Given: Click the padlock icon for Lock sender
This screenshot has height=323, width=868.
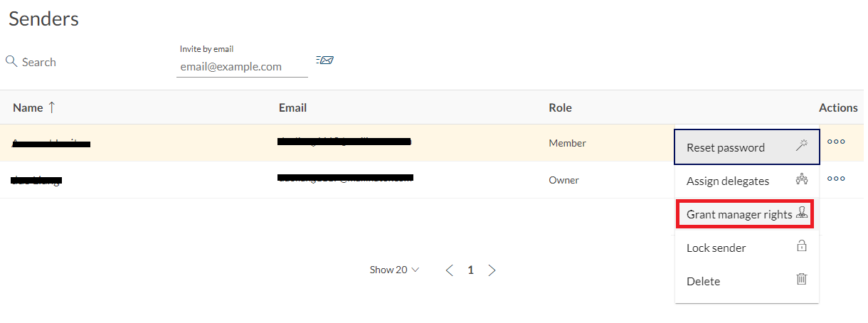Looking at the screenshot, I should 801,246.
